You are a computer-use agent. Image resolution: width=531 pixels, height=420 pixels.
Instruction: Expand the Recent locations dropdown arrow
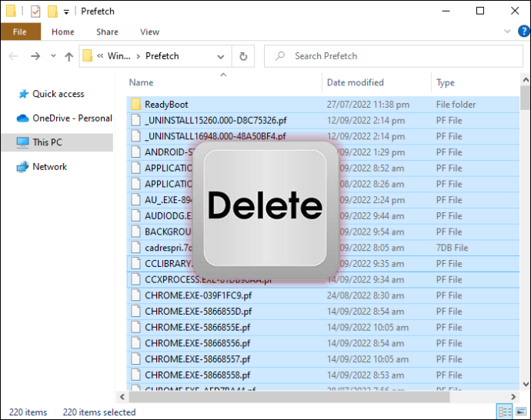point(53,56)
